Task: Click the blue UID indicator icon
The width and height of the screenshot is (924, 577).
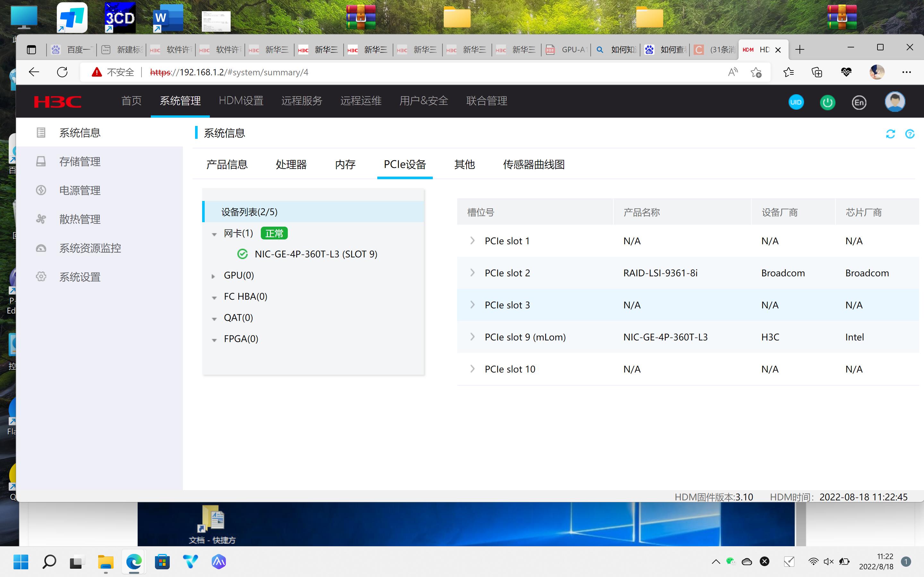Action: [796, 102]
